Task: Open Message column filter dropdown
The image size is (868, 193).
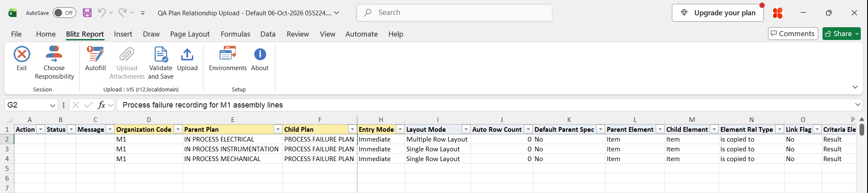Action: pyautogui.click(x=110, y=129)
